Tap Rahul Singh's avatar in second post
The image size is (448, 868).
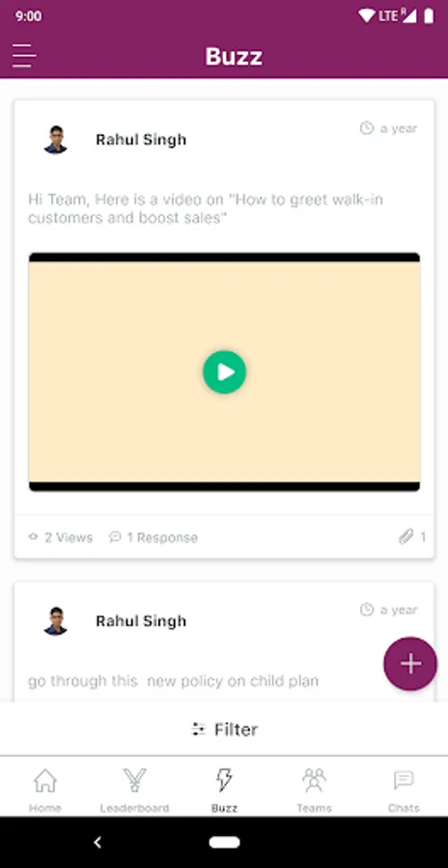point(55,621)
